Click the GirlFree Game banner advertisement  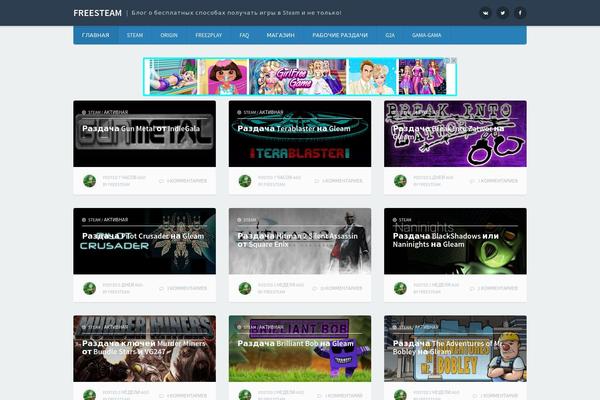tap(300, 77)
